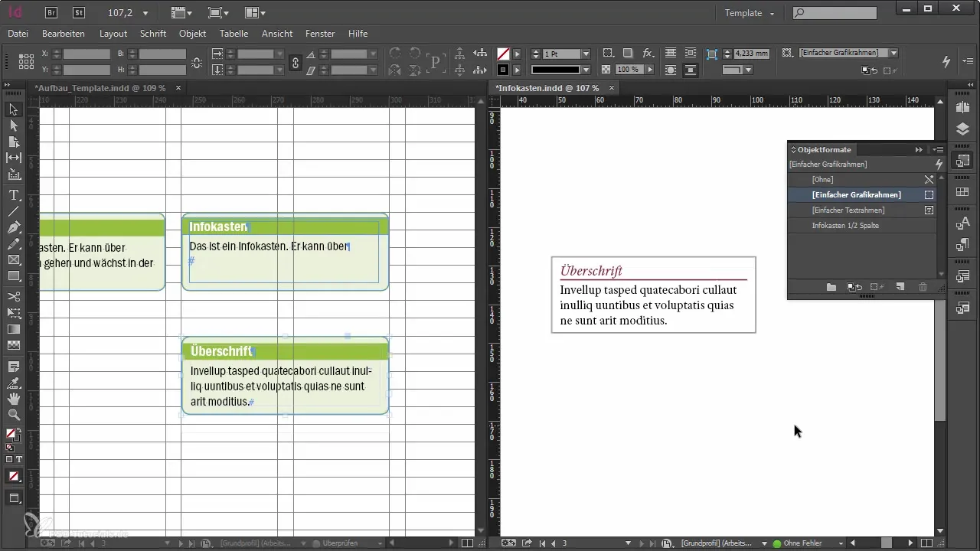Select the Gap tool
This screenshot has height=551, width=980.
pyautogui.click(x=14, y=158)
